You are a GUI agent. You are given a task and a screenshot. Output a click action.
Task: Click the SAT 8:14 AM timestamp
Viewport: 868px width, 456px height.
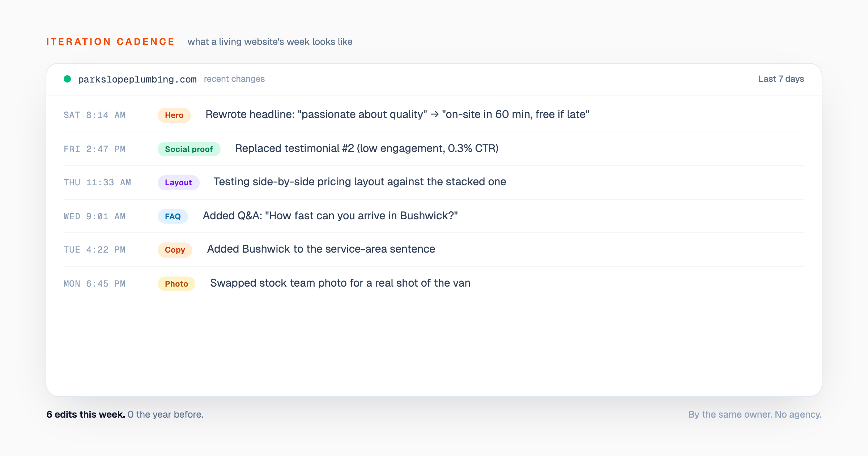pos(94,115)
